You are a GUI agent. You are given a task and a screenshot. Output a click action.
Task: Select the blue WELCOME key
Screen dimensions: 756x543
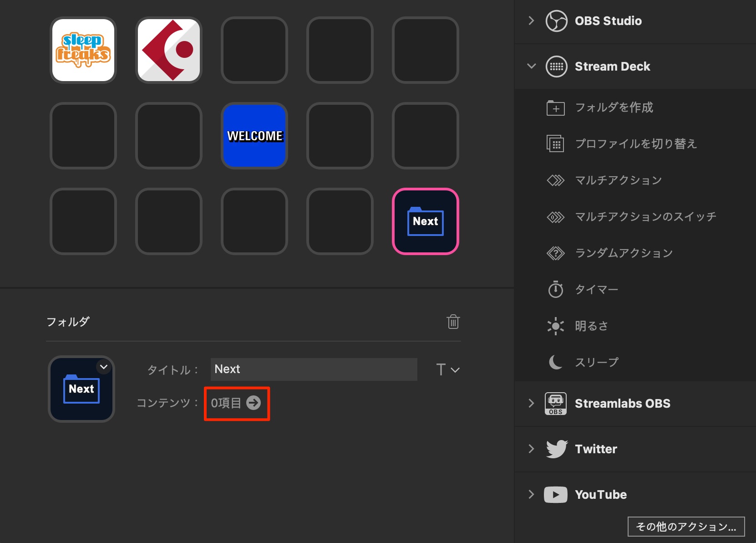(254, 136)
